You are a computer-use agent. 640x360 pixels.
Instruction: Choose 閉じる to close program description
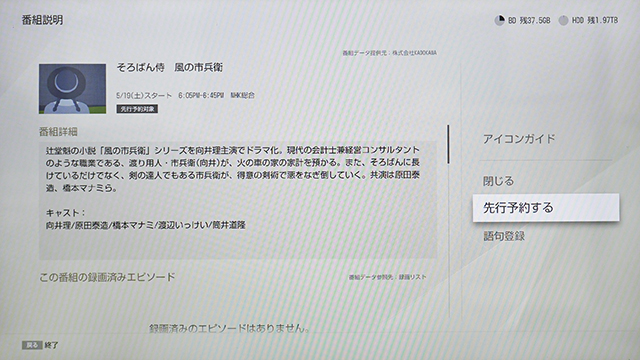[x=498, y=181]
